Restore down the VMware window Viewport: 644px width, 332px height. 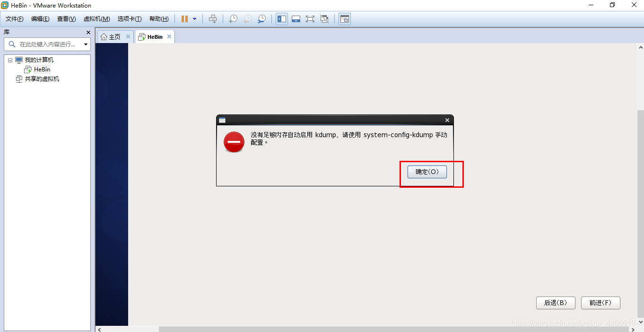pos(612,5)
